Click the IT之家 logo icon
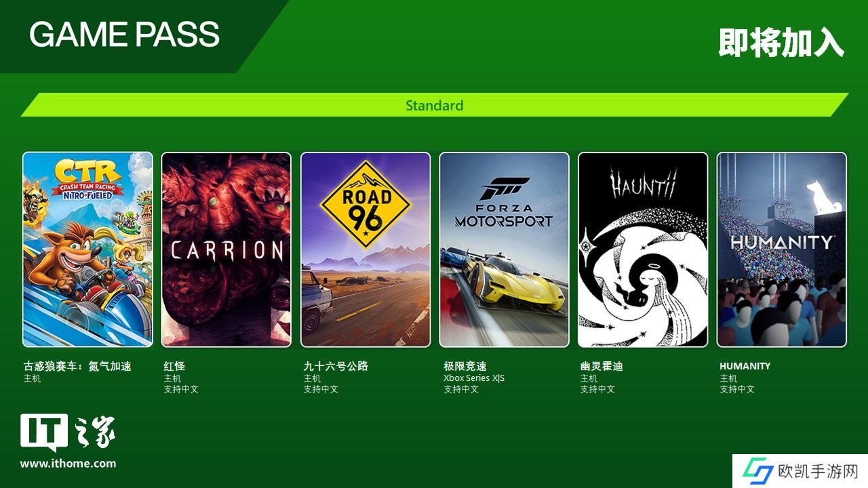The height and width of the screenshot is (488, 868). pyautogui.click(x=68, y=432)
